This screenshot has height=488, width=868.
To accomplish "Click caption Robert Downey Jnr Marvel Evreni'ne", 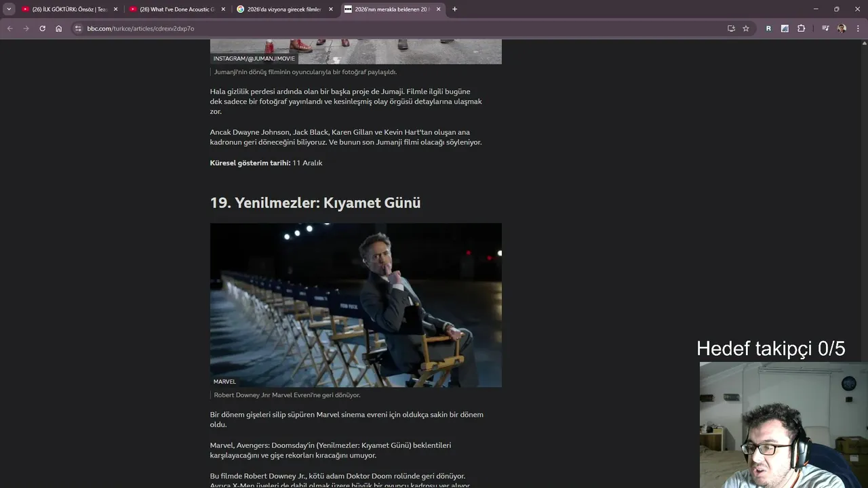I will [x=287, y=395].
